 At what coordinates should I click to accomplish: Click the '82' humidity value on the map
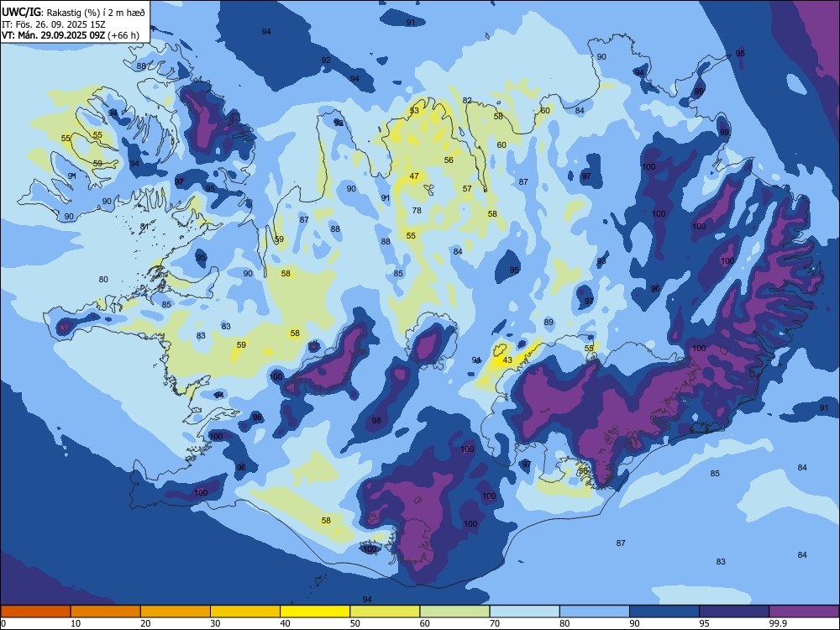pos(467,100)
